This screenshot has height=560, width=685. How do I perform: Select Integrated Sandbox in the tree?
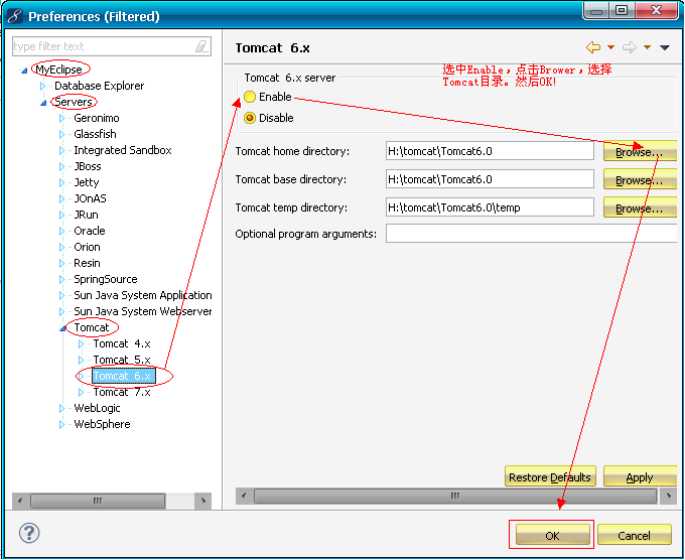(x=122, y=150)
